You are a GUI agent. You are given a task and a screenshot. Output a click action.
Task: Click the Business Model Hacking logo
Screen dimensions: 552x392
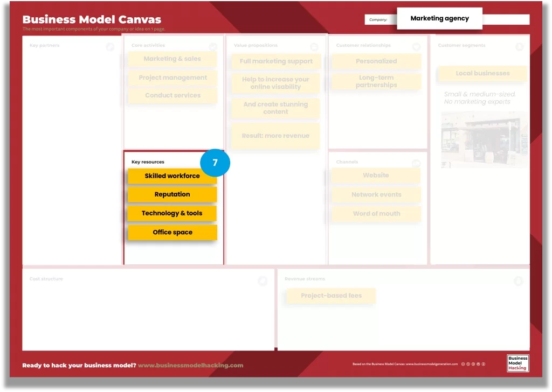(518, 363)
